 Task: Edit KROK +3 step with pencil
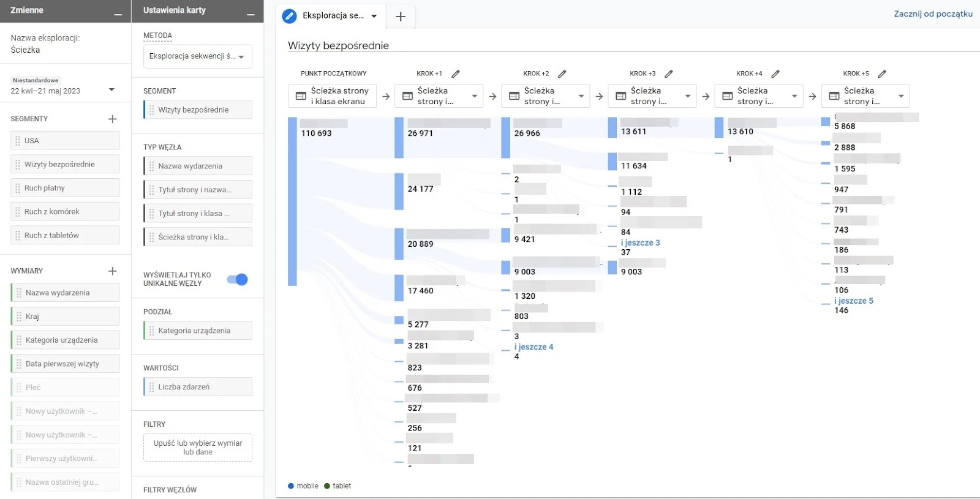[669, 73]
